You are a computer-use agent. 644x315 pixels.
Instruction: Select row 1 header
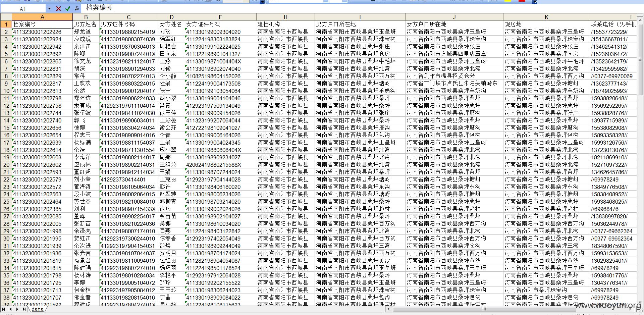[6, 24]
